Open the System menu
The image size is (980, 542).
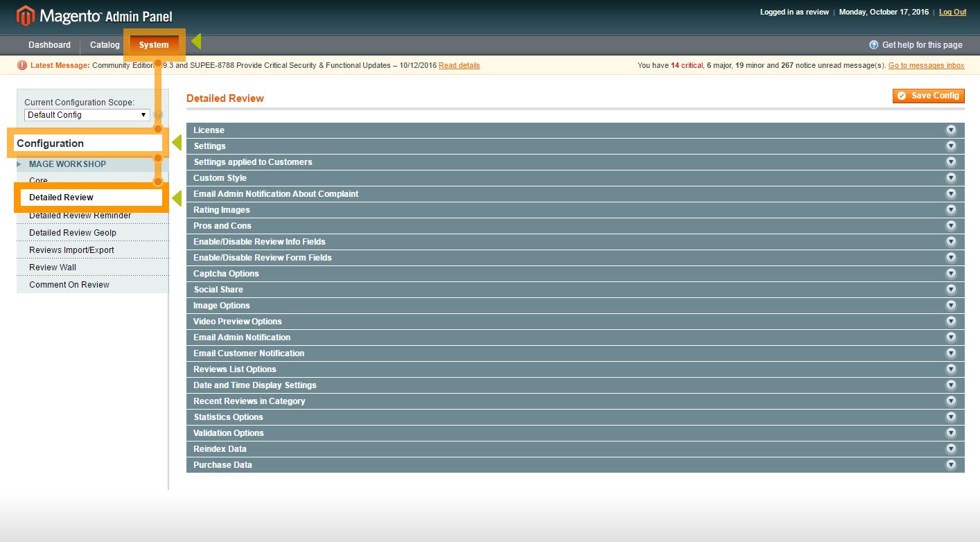(x=154, y=45)
